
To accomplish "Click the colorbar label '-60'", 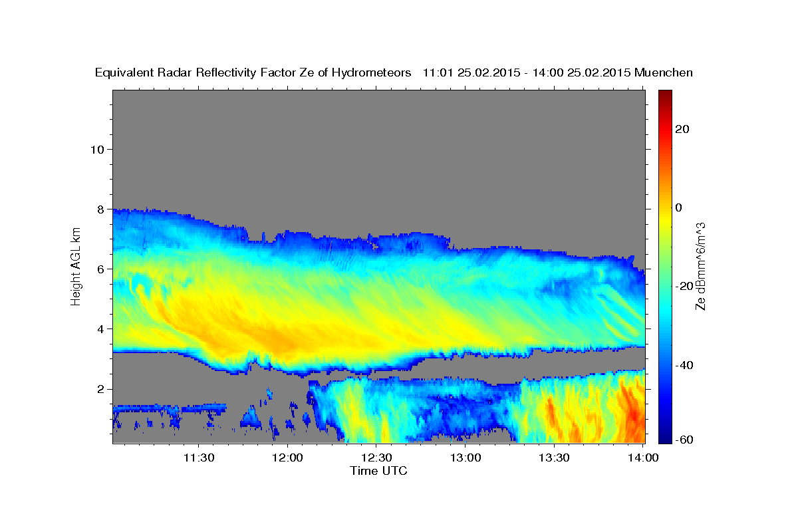I will point(684,440).
